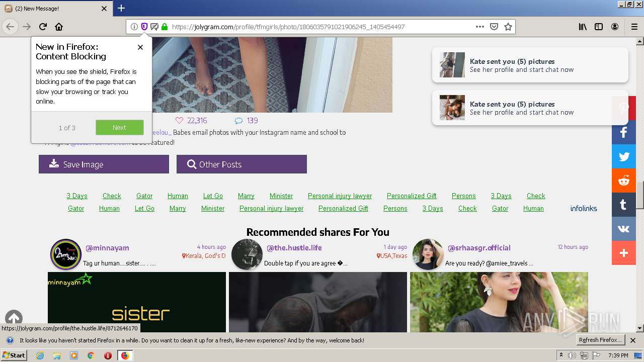This screenshot has width=644, height=362.
Task: Reload the page with the refresh icon
Action: (x=43, y=27)
